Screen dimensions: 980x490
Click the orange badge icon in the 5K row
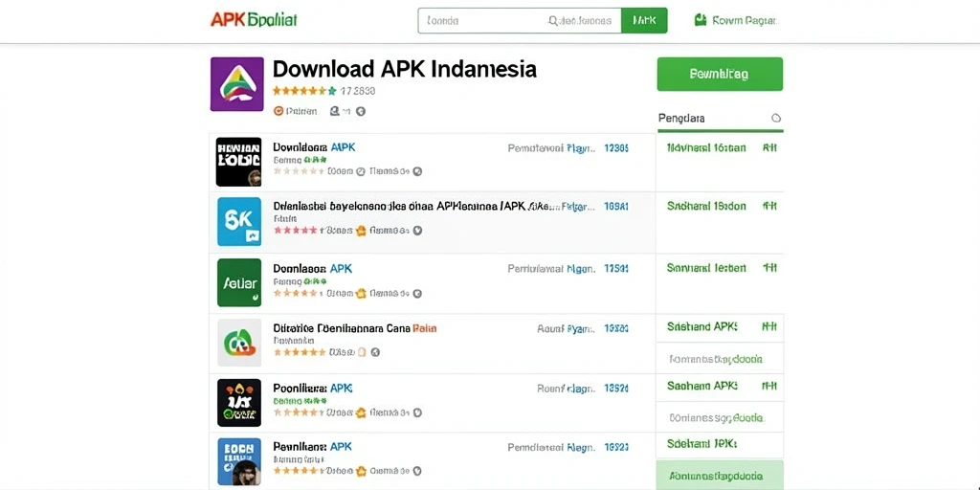tap(361, 231)
